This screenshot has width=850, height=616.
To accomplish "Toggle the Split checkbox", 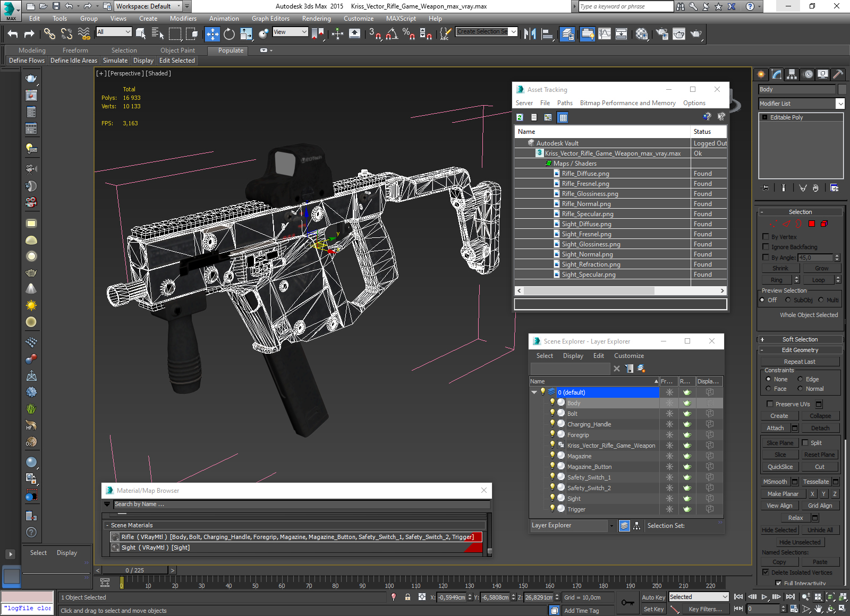I will click(805, 443).
